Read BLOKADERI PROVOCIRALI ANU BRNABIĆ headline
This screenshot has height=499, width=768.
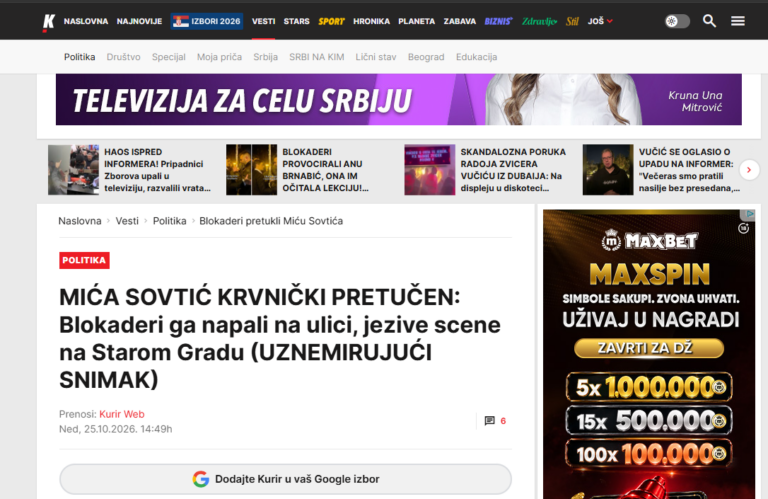coord(326,170)
